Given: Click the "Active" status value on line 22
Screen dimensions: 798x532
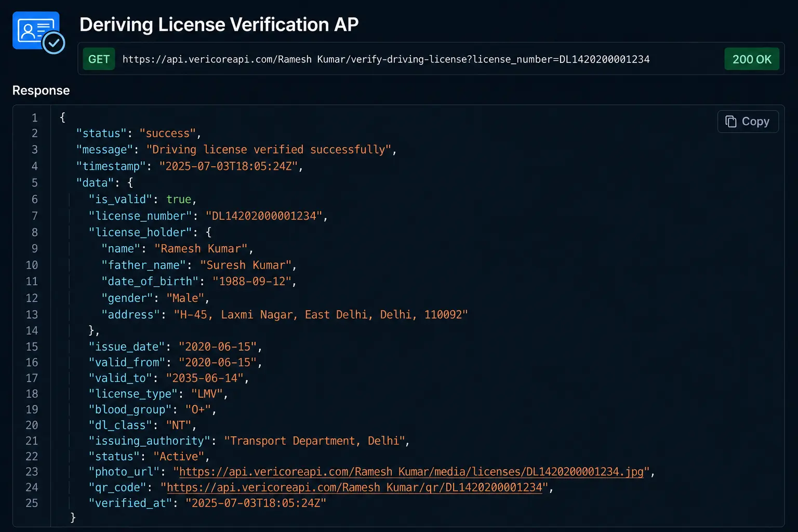Looking at the screenshot, I should (x=179, y=456).
